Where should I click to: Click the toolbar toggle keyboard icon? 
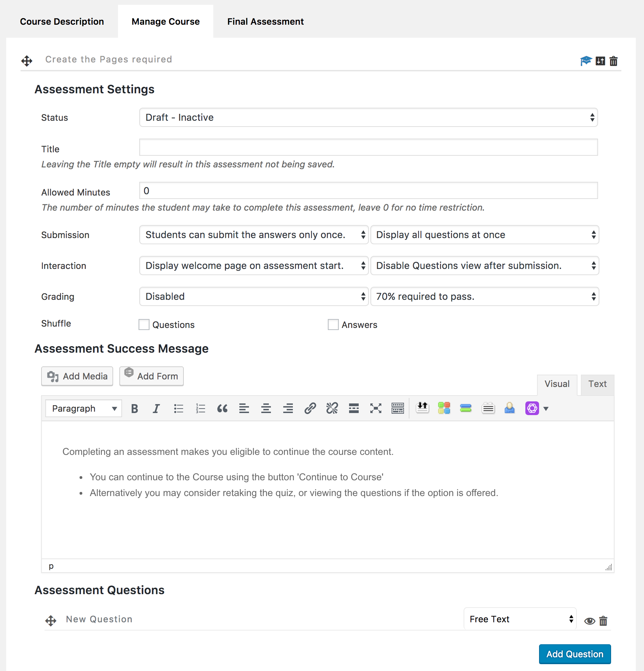tap(398, 409)
